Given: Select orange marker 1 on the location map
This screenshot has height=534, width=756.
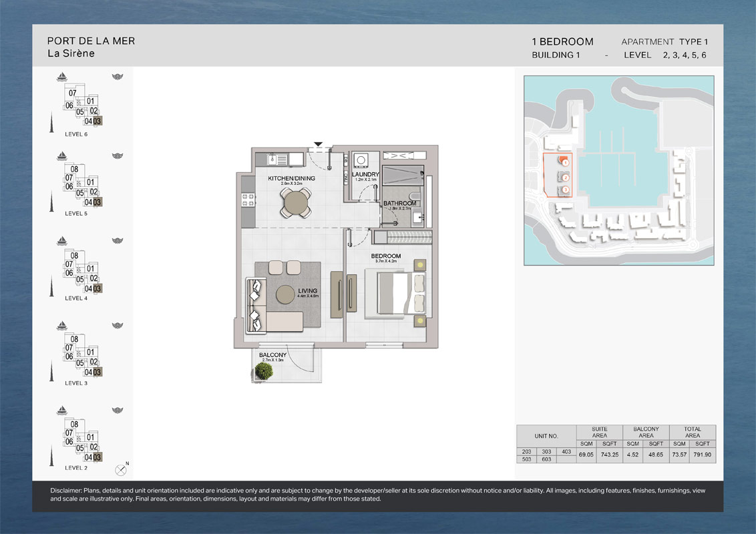Looking at the screenshot, I should click(x=566, y=162).
